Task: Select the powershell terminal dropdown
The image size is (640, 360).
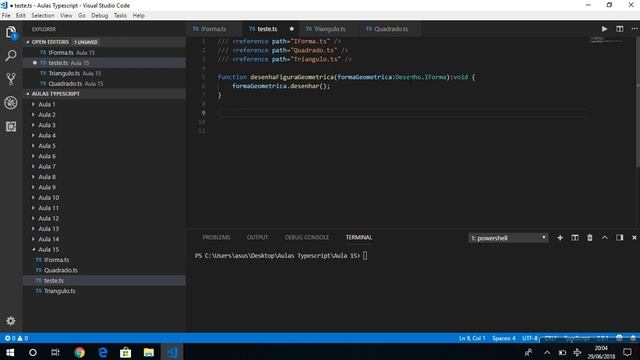Action: coord(508,238)
